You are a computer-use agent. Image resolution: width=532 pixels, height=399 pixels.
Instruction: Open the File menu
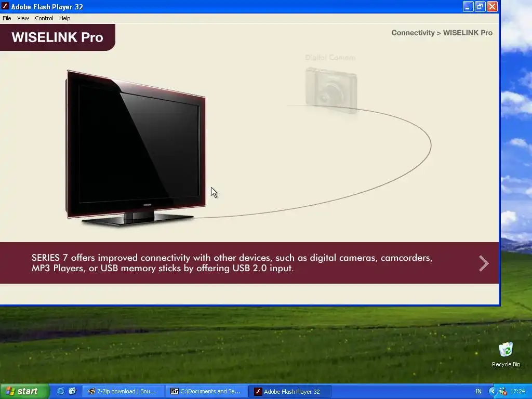tap(7, 18)
